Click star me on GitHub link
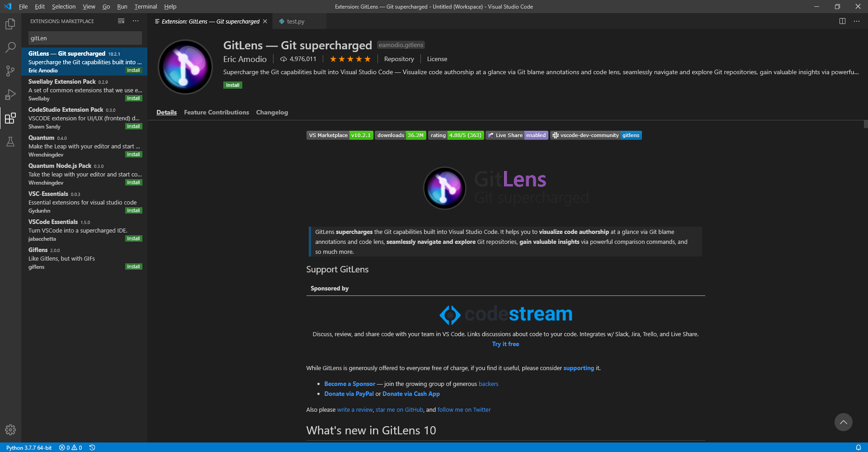The width and height of the screenshot is (868, 452). point(399,409)
